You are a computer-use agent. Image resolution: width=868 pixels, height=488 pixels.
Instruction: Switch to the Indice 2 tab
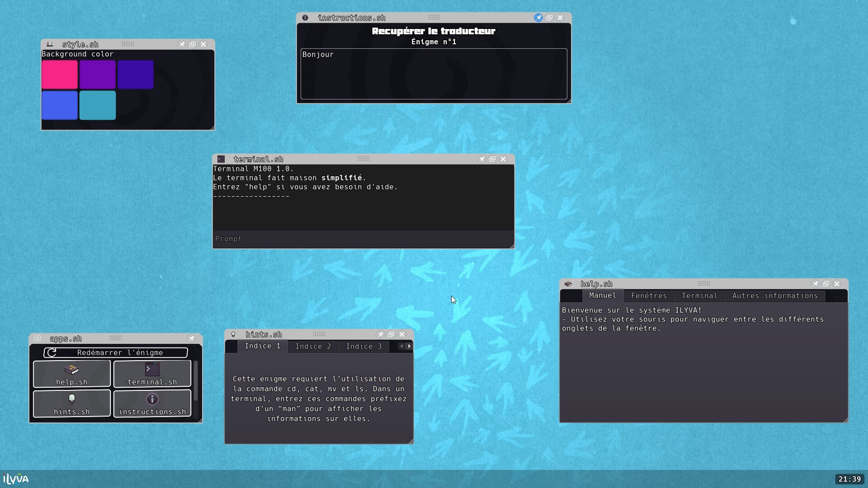point(313,347)
